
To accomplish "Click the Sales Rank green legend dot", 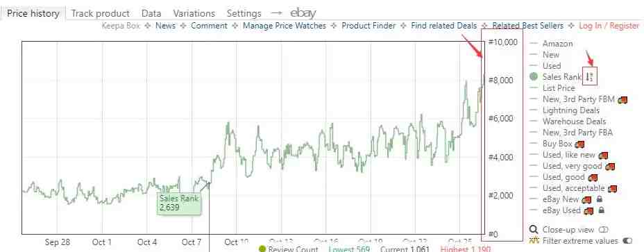I will (x=534, y=76).
